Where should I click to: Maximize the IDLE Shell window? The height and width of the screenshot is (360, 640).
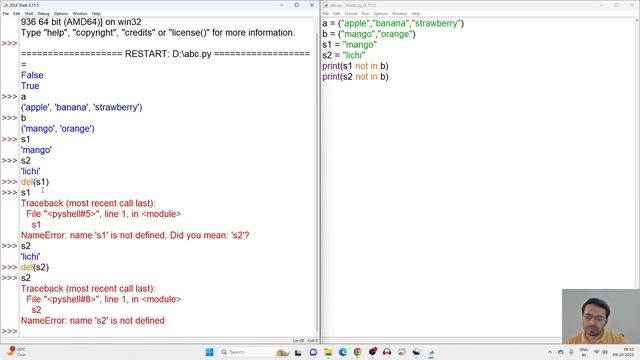[297, 5]
